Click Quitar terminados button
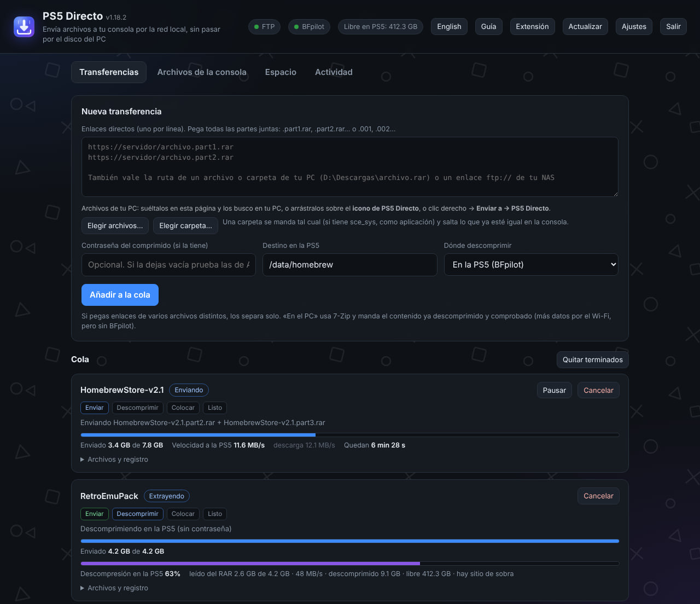 (593, 359)
